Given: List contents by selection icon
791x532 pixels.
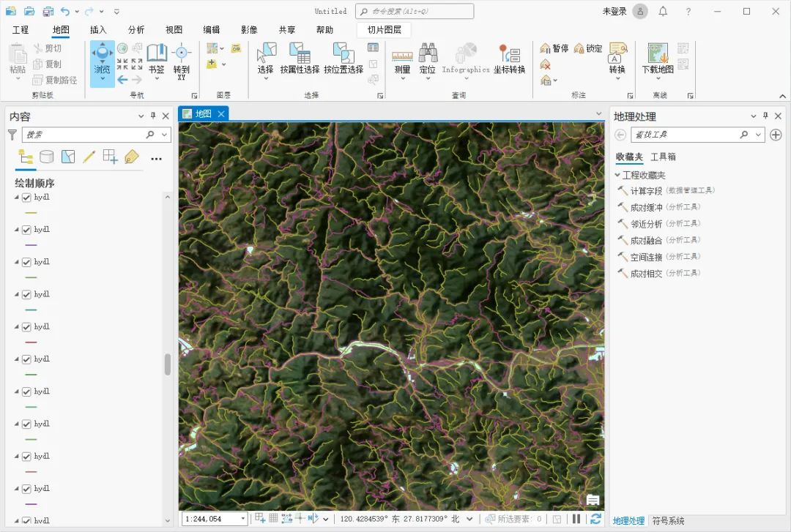Looking at the screenshot, I should [67, 157].
